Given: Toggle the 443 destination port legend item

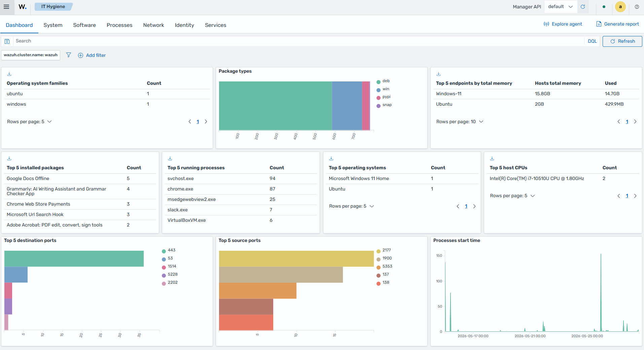Looking at the screenshot, I should (x=169, y=250).
